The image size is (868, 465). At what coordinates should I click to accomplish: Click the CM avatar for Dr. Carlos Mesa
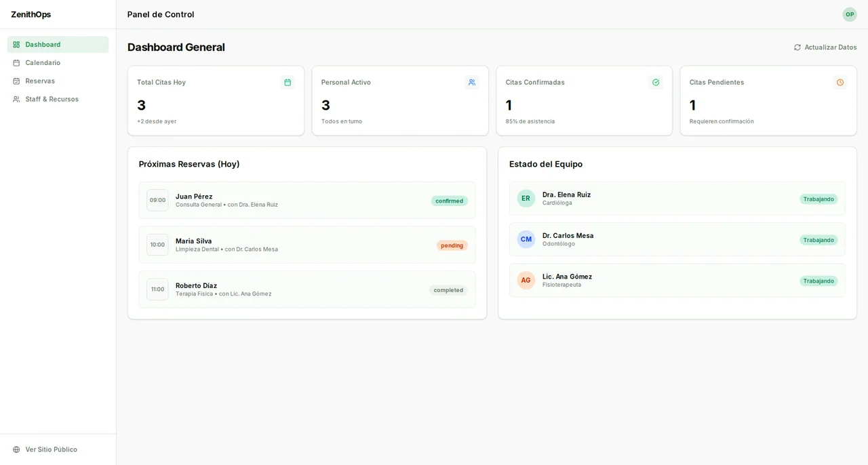526,239
